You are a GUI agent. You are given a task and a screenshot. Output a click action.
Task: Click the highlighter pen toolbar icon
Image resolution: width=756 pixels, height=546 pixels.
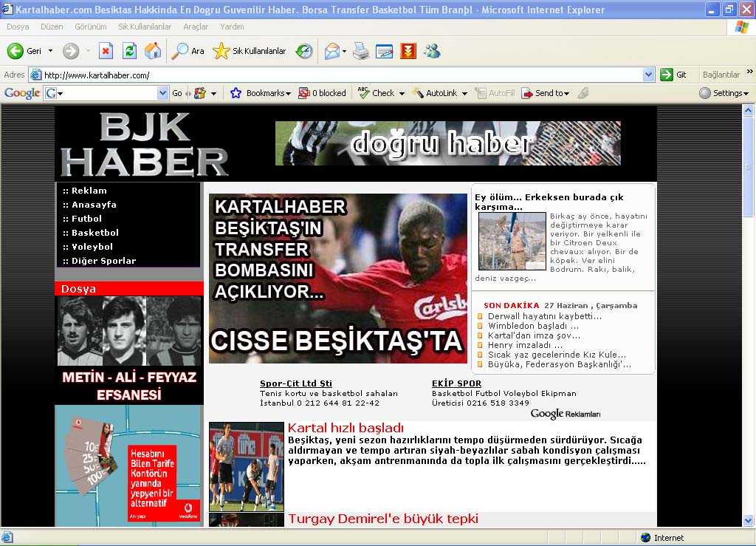click(583, 92)
